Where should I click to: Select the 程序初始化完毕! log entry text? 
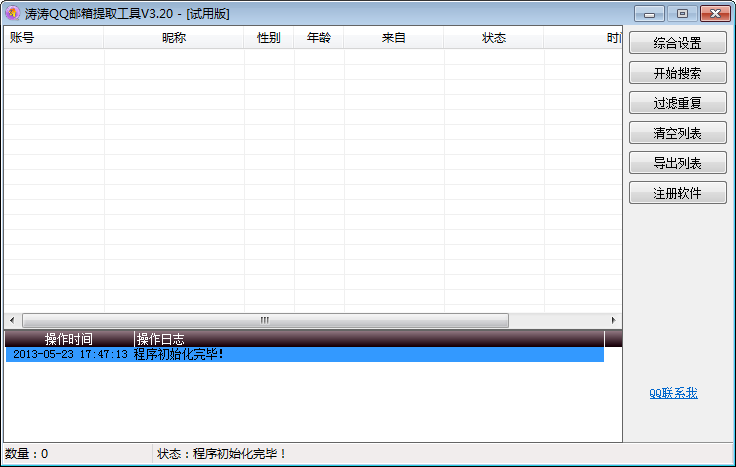[178, 354]
